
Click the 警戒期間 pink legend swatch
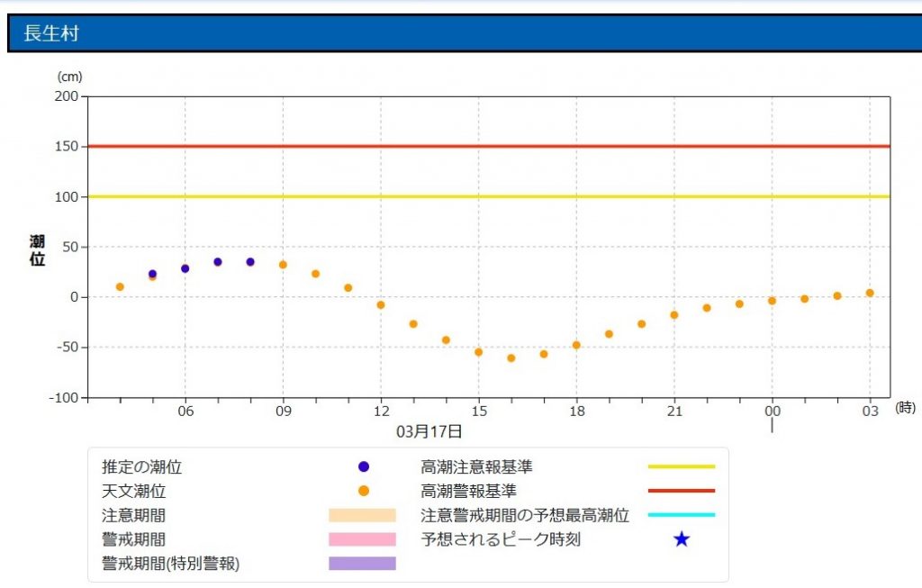(x=362, y=539)
